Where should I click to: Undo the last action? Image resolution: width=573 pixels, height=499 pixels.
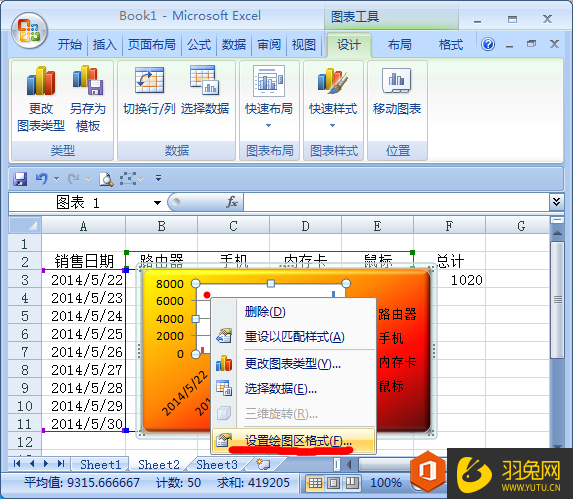tap(42, 179)
